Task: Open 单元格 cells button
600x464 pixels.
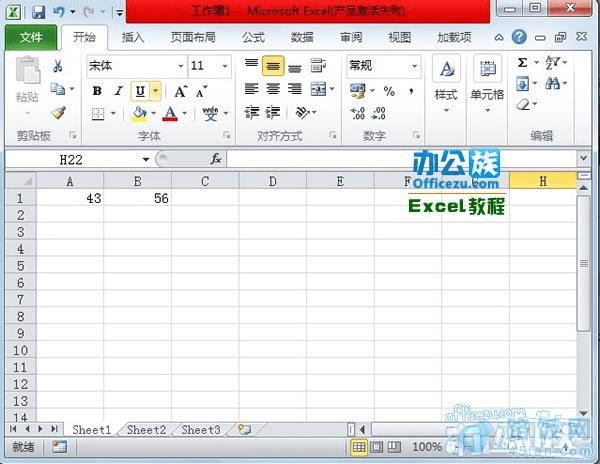Action: 487,84
